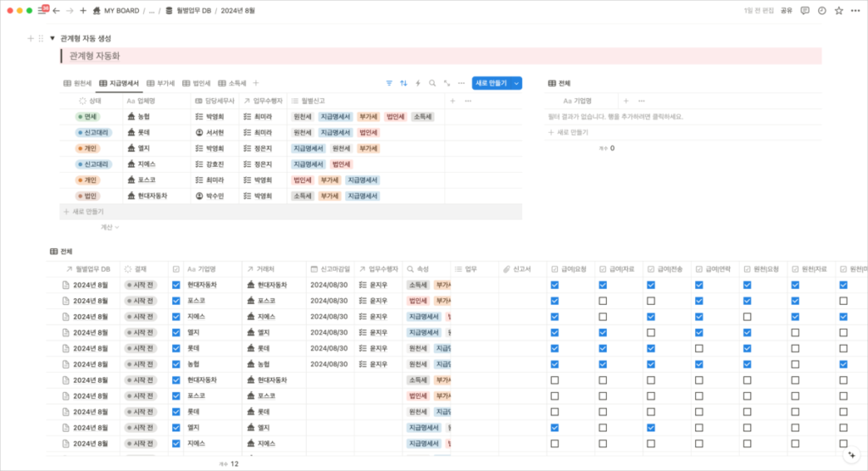Viewport: 868px width, 471px height.
Task: Open Notion AI sparkle button
Action: (852, 455)
